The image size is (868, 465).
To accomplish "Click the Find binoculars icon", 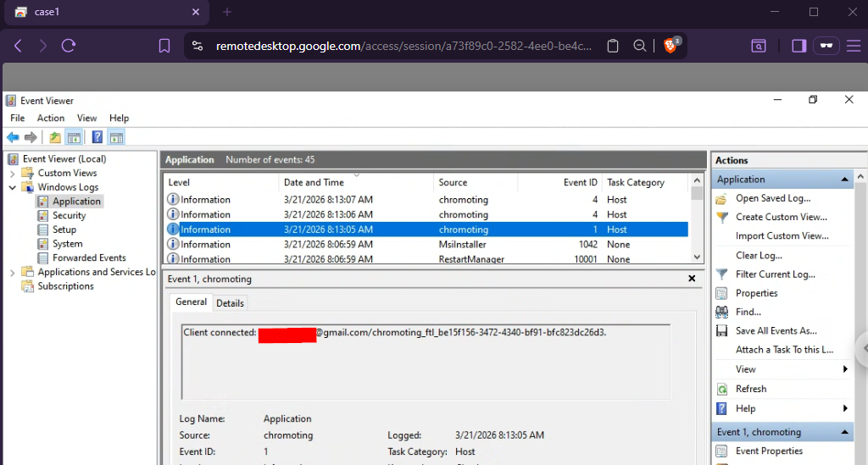I will coord(722,312).
